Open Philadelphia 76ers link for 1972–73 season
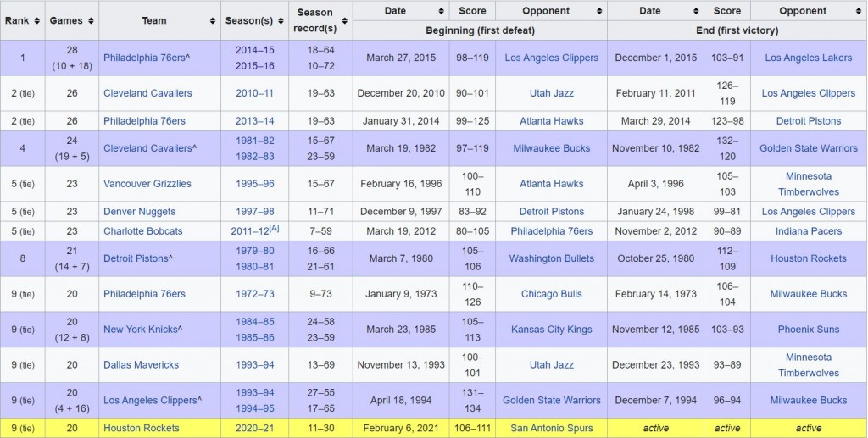 (x=144, y=294)
